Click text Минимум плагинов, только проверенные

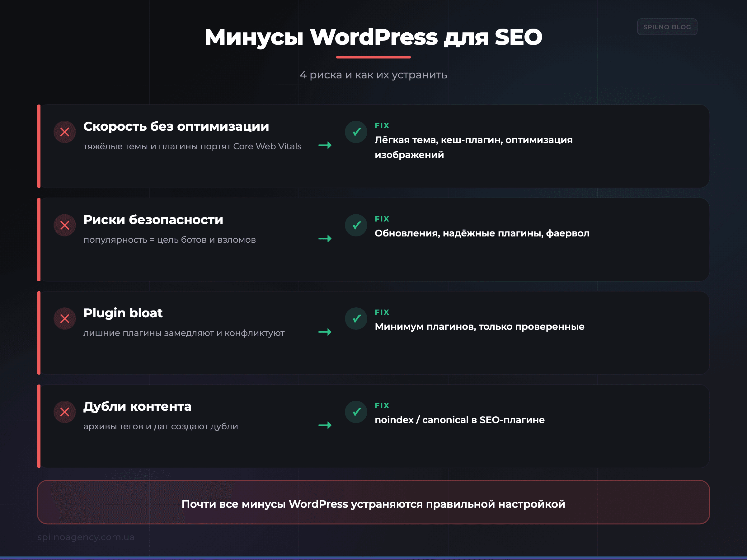pyautogui.click(x=480, y=327)
